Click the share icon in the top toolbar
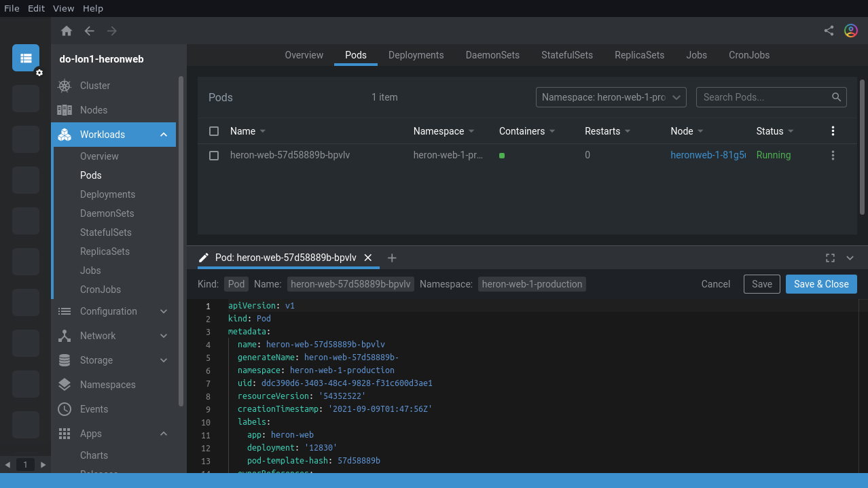 (x=828, y=30)
